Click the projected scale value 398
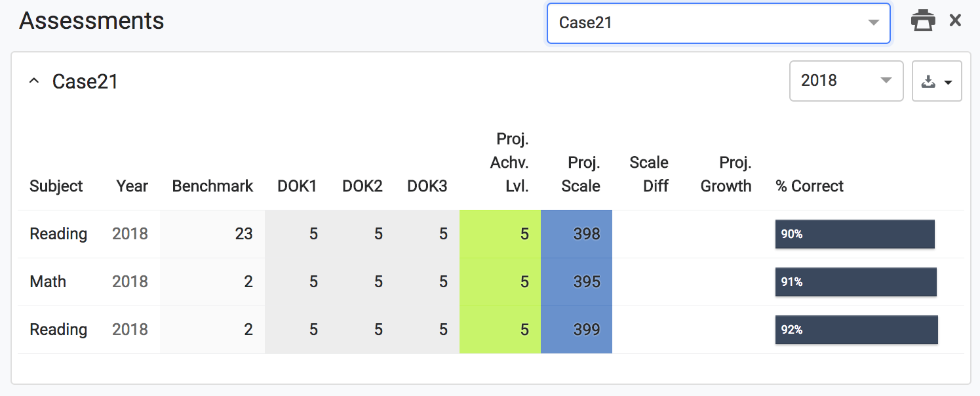Viewport: 980px width, 396px height. (x=587, y=234)
